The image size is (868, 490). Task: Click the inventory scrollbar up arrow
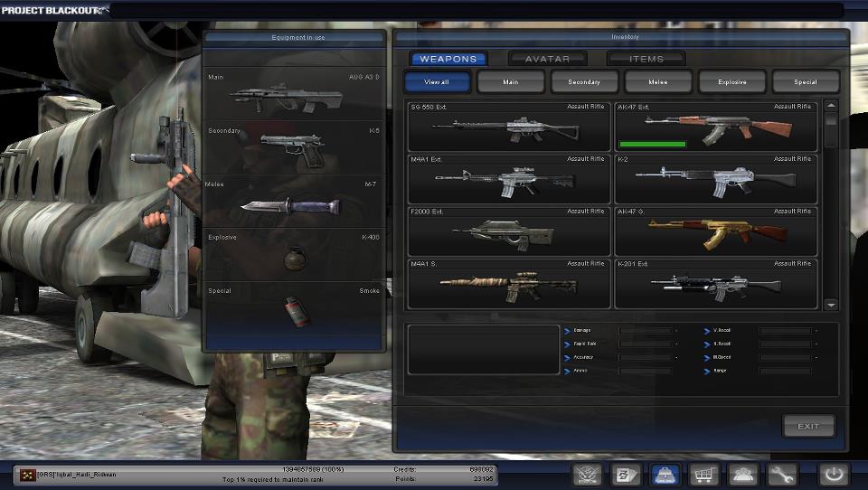click(x=831, y=105)
